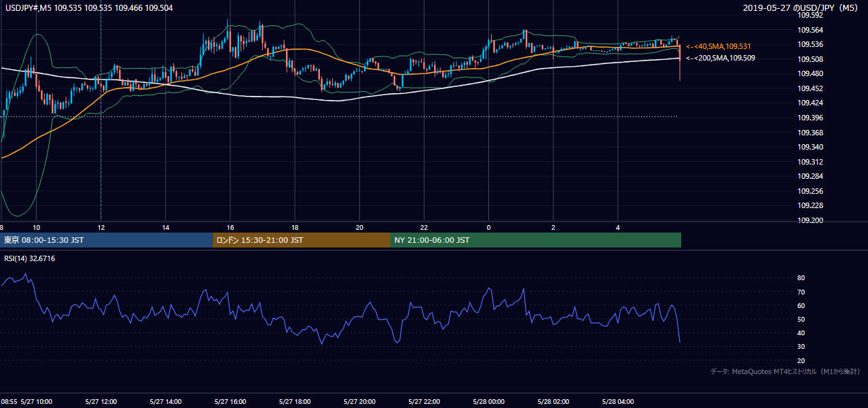Click hour label 18 under the price chart

click(x=295, y=227)
